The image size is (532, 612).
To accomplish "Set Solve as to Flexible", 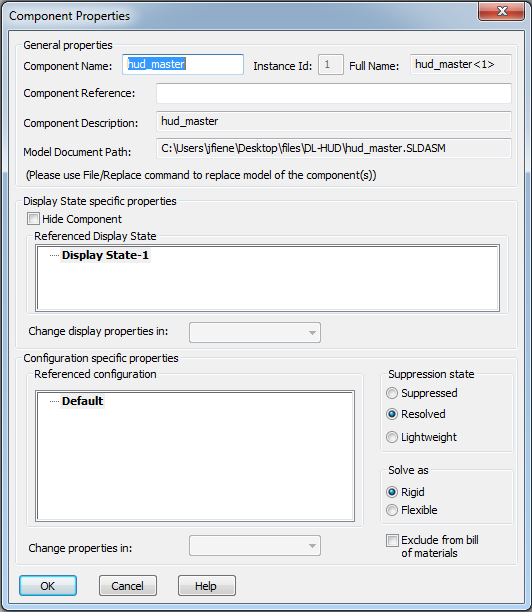I will coord(392,510).
